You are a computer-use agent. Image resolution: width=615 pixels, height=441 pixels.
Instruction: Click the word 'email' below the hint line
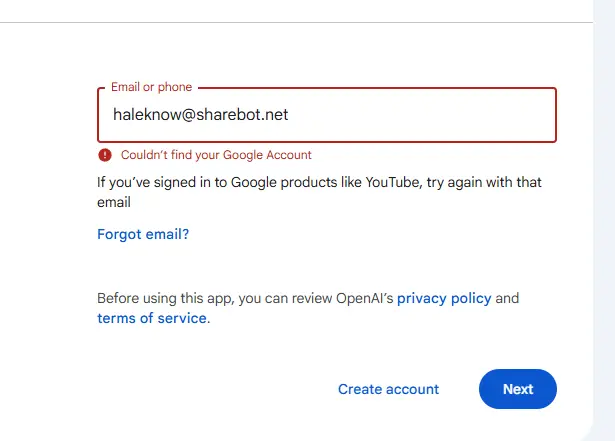(x=114, y=202)
